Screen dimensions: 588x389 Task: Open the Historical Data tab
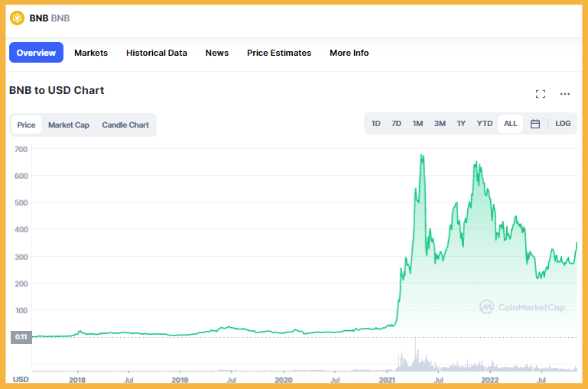pyautogui.click(x=157, y=53)
